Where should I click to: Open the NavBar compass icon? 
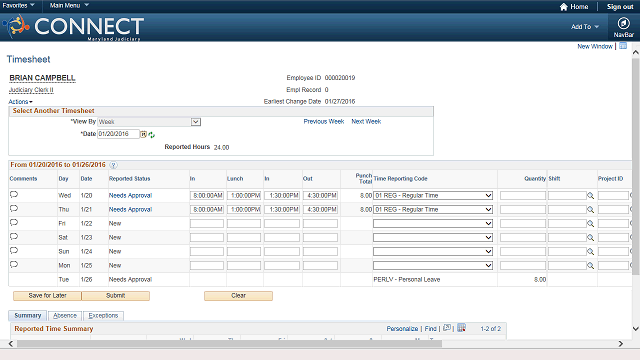[x=623, y=23]
